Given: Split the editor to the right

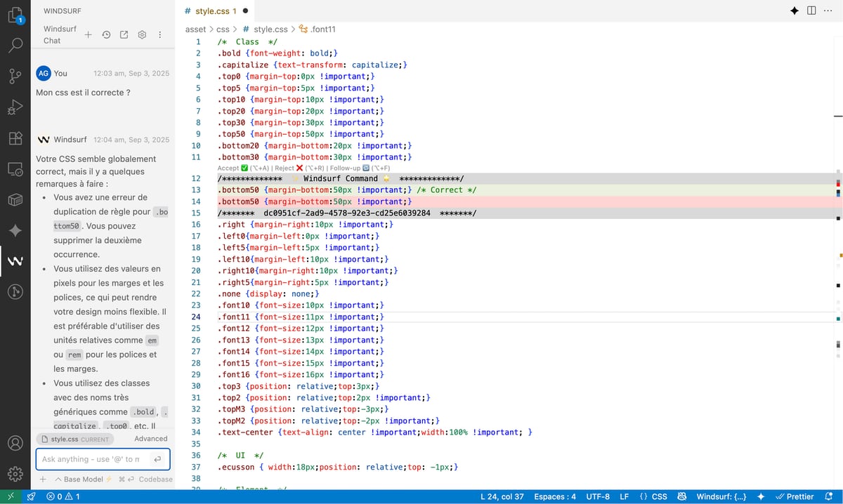Looking at the screenshot, I should [x=811, y=11].
